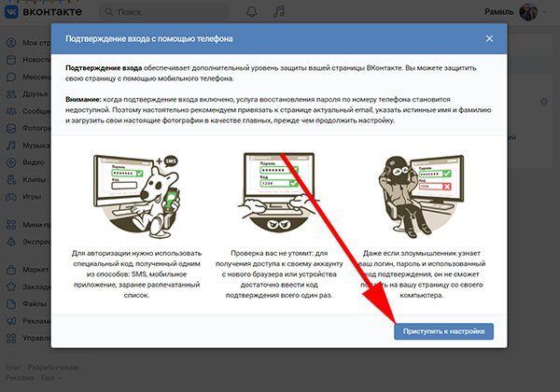The height and width of the screenshot is (392, 560).
Task: Open the Разработчикам footer link
Action: click(x=53, y=367)
